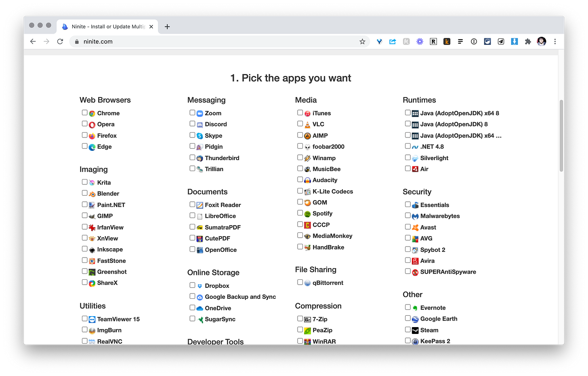
Task: Open the browser extensions puzzle icon
Action: (x=528, y=41)
